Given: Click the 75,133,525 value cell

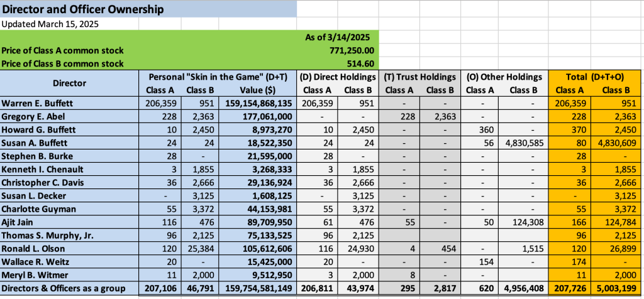Looking at the screenshot, I should pyautogui.click(x=257, y=236).
